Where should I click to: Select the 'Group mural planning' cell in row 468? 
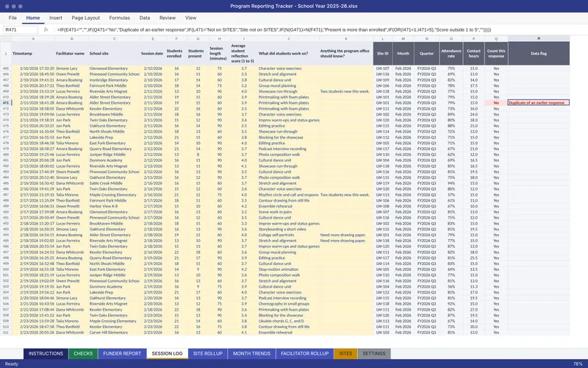[x=289, y=85]
